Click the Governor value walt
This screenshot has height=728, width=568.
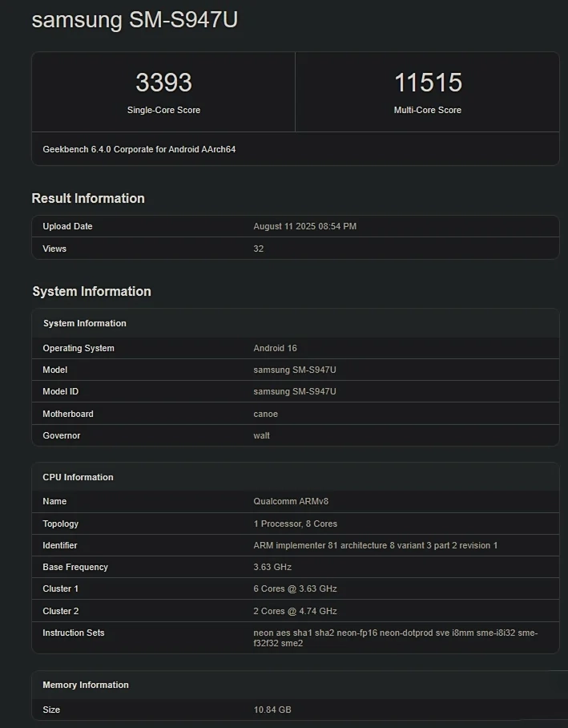[262, 435]
